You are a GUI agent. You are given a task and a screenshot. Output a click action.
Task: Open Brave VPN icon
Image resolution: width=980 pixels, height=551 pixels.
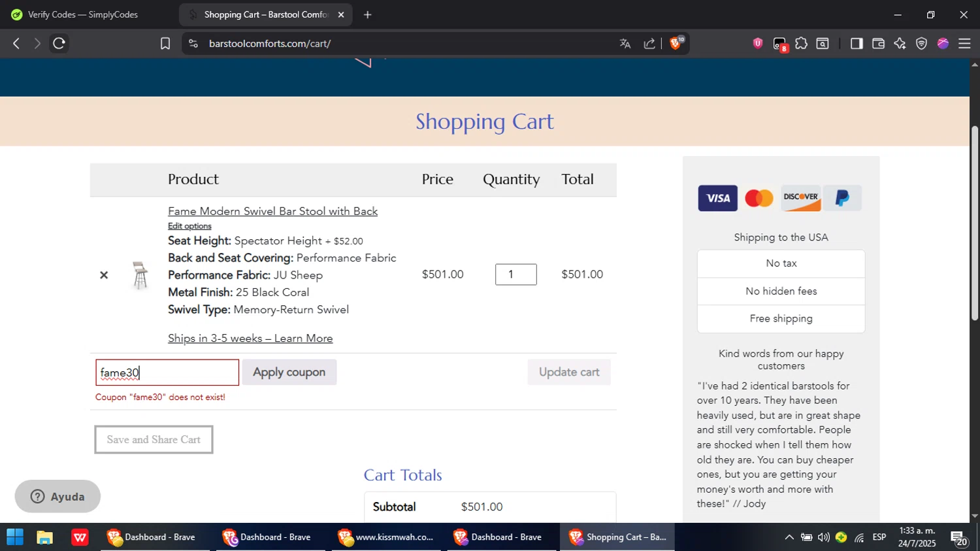point(922,44)
